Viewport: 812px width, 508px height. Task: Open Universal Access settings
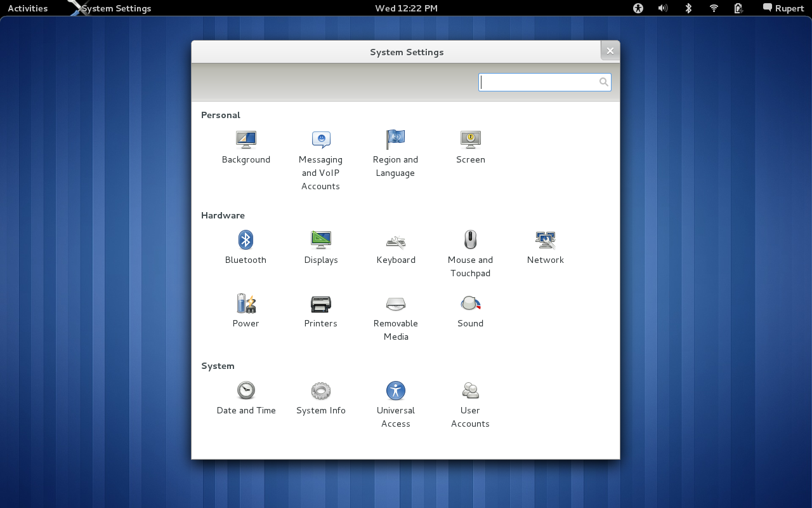click(395, 391)
